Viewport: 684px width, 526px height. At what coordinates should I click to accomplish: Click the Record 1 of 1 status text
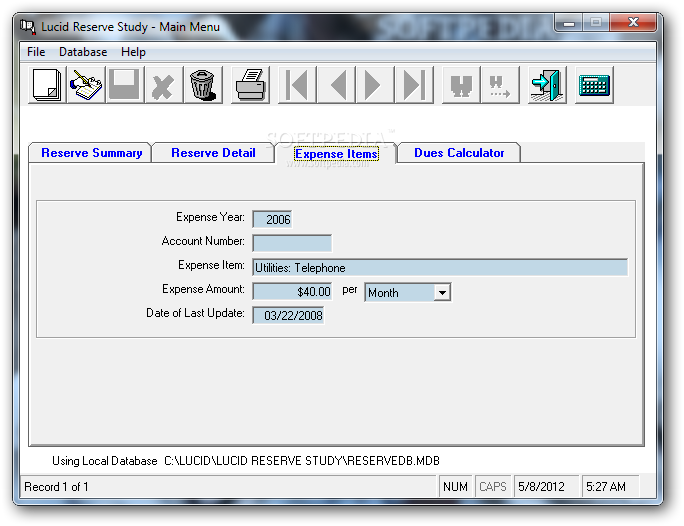tap(56, 486)
